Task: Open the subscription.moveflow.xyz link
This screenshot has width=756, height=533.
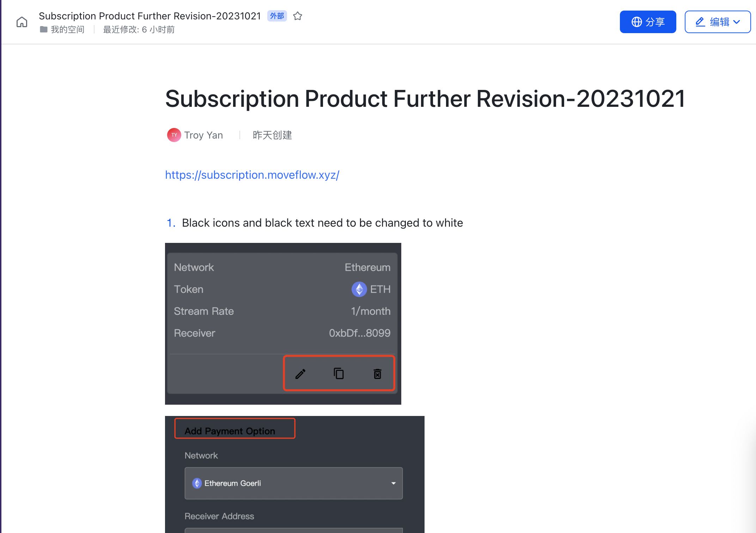Action: click(x=252, y=175)
